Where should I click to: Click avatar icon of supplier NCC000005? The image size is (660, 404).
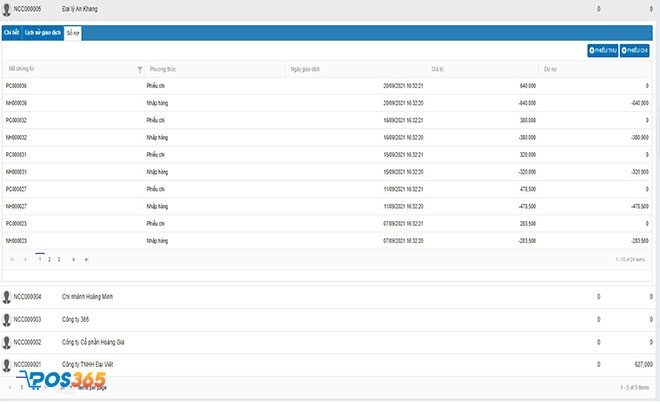click(7, 8)
